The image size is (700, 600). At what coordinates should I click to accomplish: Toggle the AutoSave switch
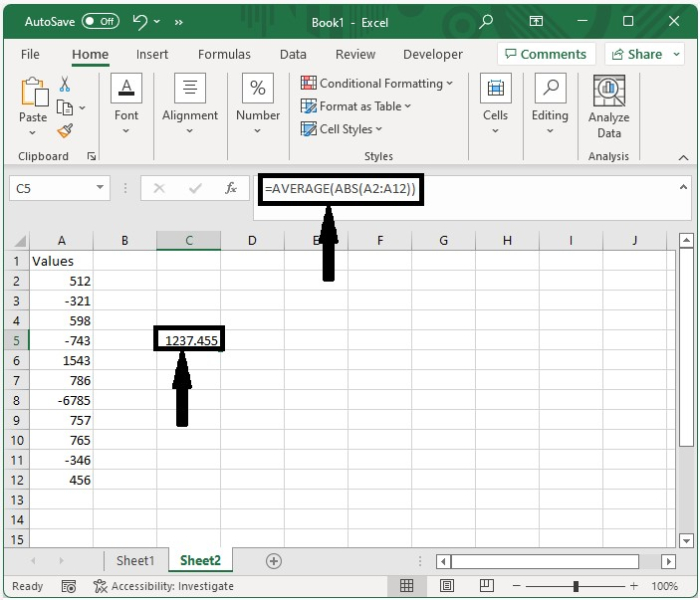coord(100,21)
